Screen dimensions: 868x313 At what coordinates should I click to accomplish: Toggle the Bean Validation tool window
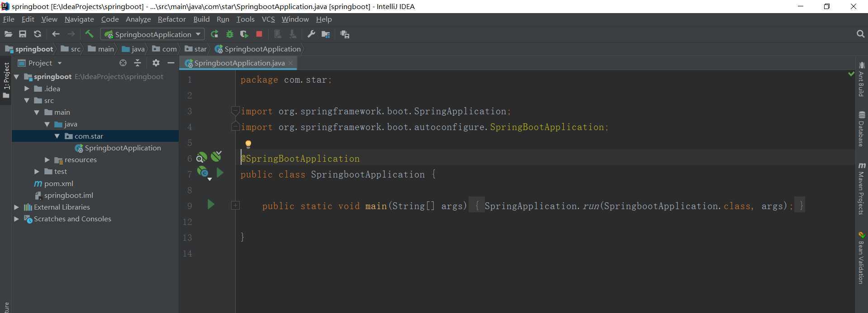pos(861,258)
